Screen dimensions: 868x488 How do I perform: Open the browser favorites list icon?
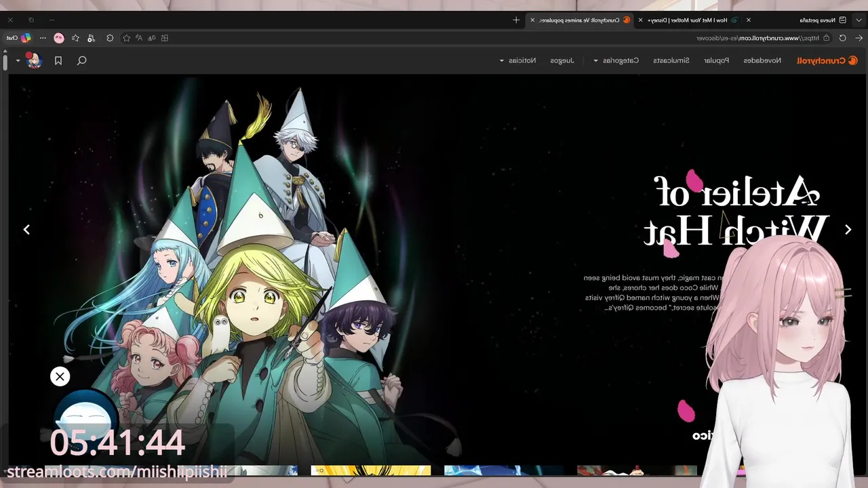pyautogui.click(x=75, y=38)
